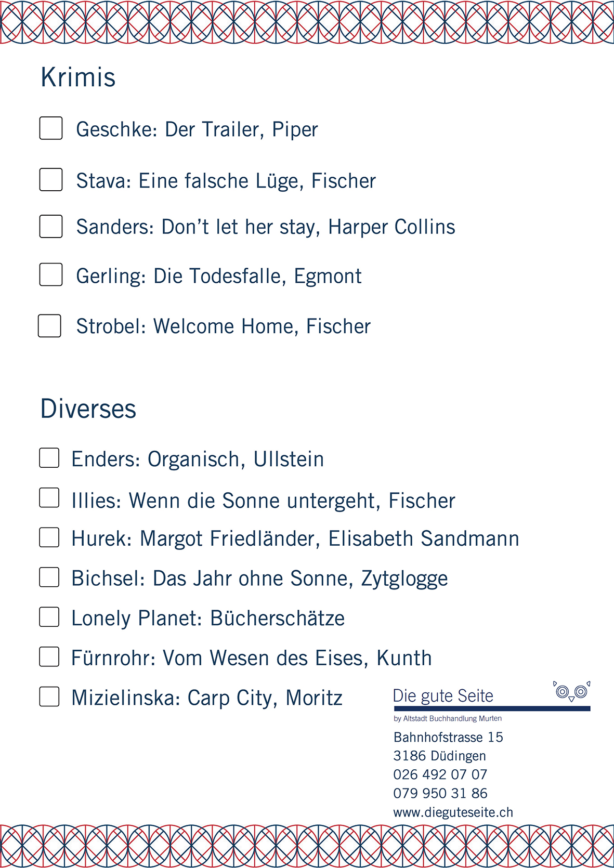Select the Fürnrohr: Vom Wesen des Eises checkbox
614x868 pixels.
pos(49,656)
